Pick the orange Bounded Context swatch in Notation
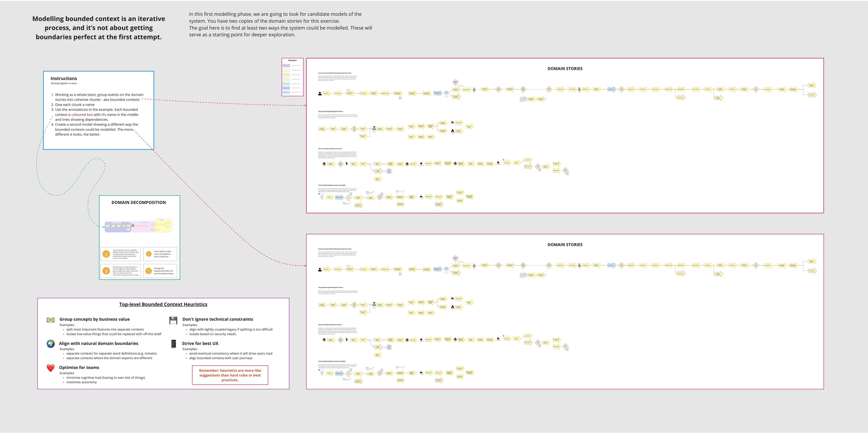Screen dimensions: 868x433 (x=286, y=75)
